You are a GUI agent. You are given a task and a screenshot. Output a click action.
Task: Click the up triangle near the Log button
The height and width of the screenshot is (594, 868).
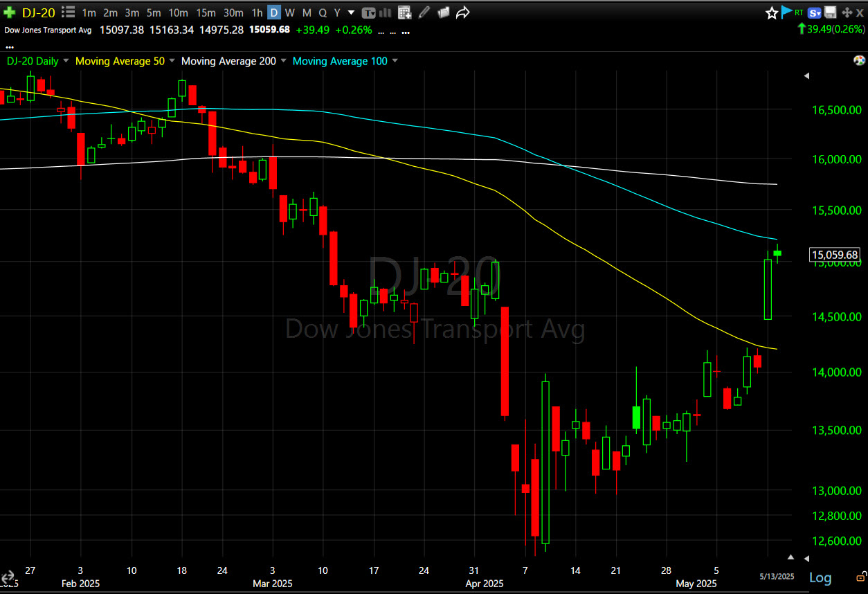pyautogui.click(x=791, y=557)
